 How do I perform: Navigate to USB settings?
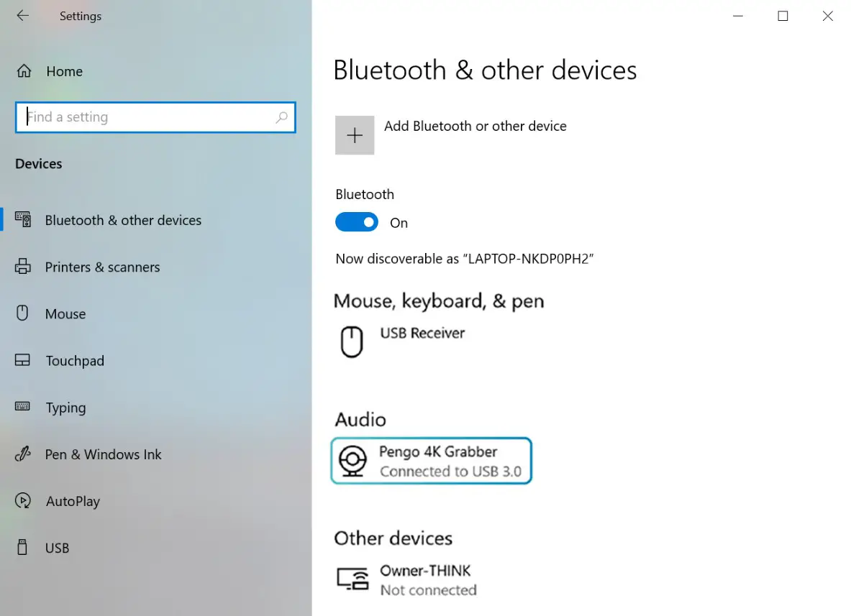[x=58, y=548]
